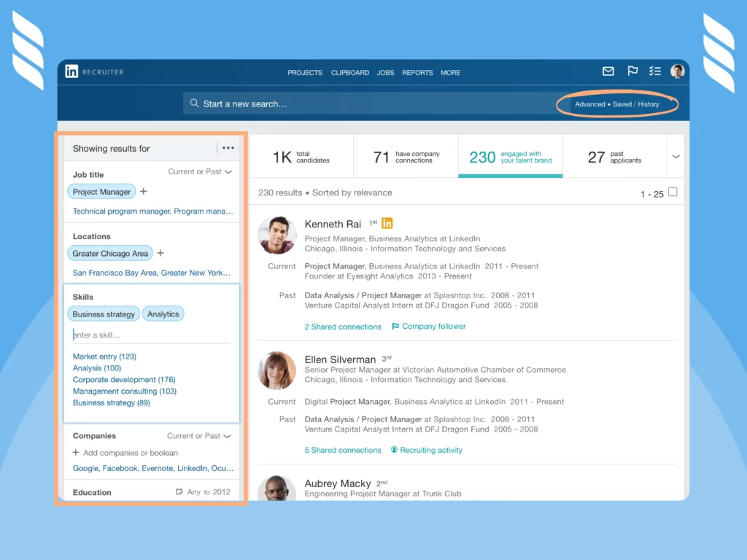Open the Clipboard menu
Viewport: 747px width, 560px height.
(x=350, y=72)
